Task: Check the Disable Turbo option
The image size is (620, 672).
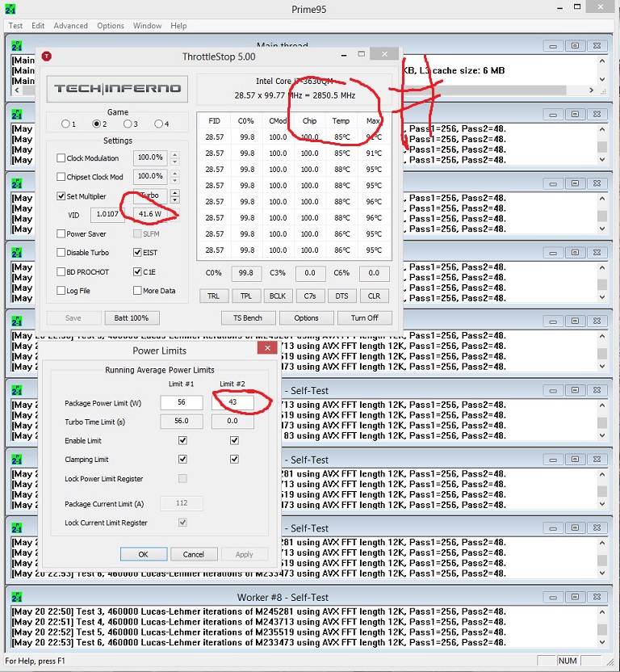Action: (61, 253)
